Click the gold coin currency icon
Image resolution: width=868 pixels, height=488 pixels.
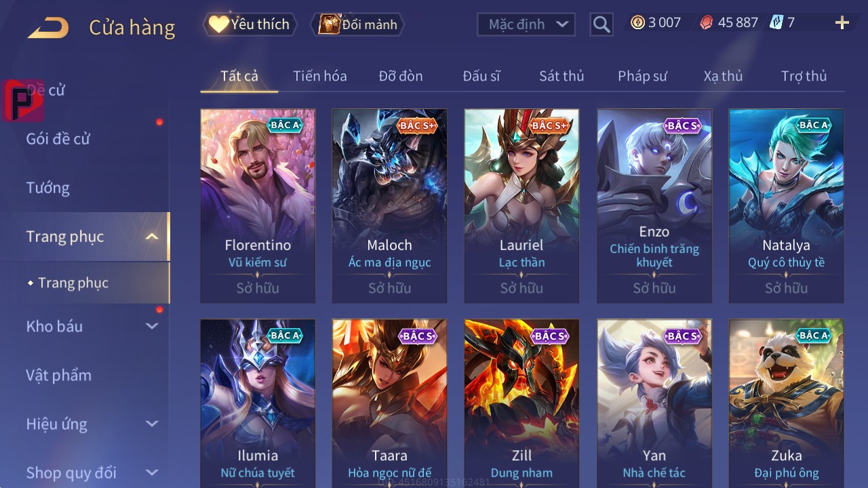637,22
